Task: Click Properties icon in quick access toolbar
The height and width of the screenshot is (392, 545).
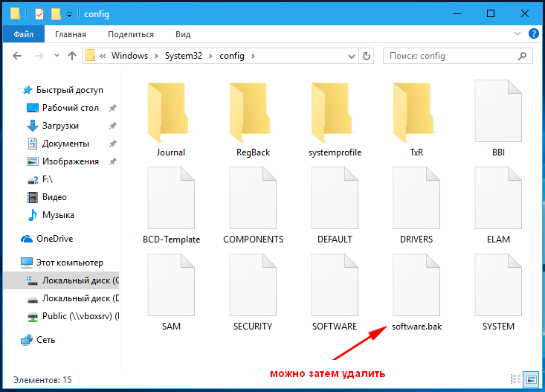Action: coord(39,14)
